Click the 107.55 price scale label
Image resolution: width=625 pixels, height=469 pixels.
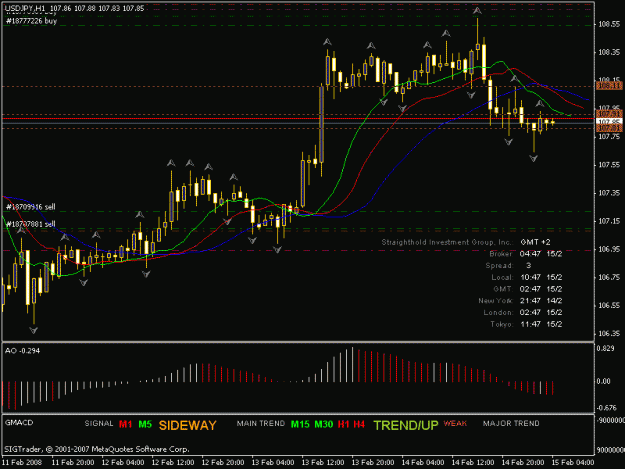point(609,165)
